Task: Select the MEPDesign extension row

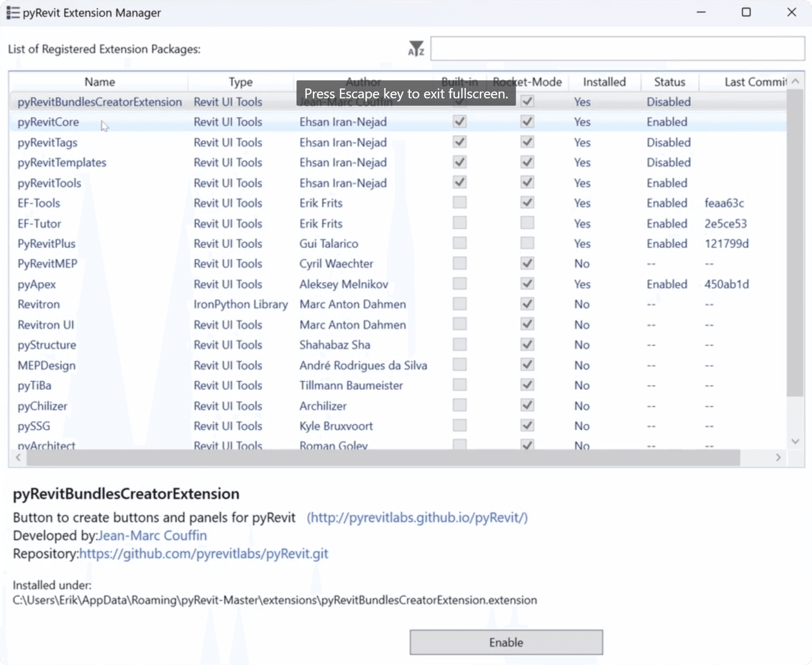Action: pos(398,365)
